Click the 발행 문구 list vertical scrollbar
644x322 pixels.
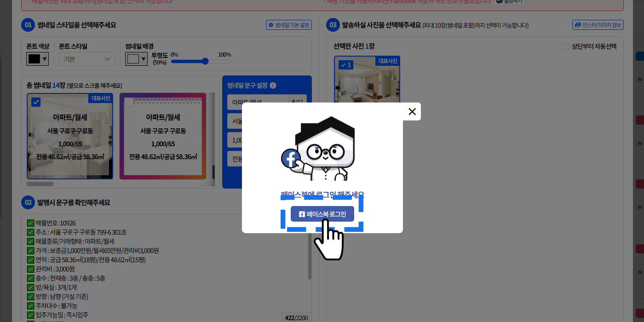tap(310, 248)
